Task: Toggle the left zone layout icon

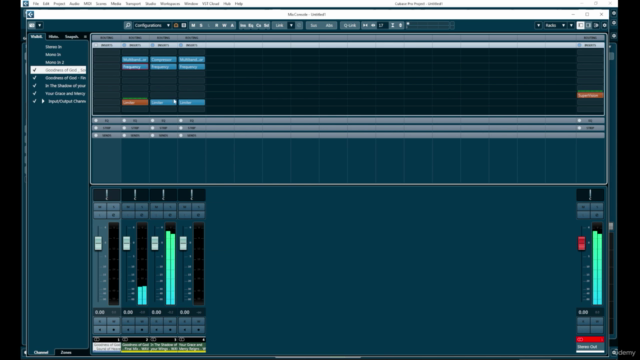Action: click(580, 25)
